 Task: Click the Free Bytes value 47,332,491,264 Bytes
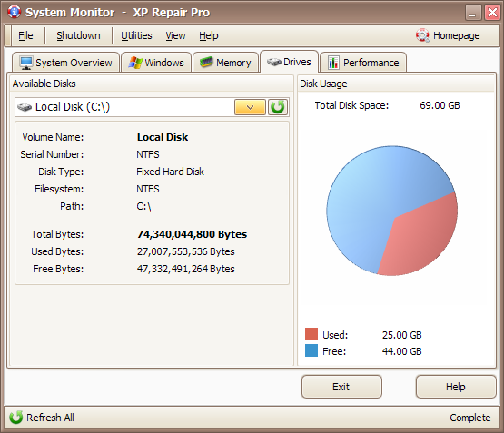click(186, 269)
